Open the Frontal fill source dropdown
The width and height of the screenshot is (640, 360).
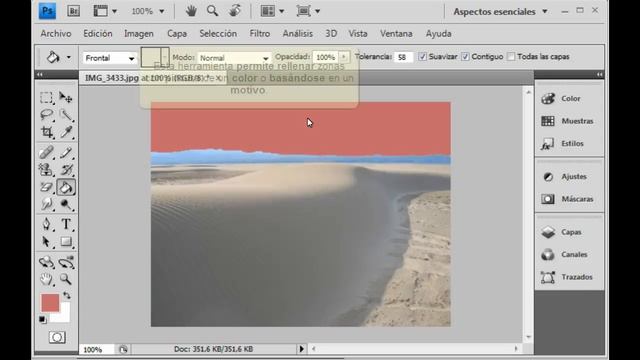(109, 58)
